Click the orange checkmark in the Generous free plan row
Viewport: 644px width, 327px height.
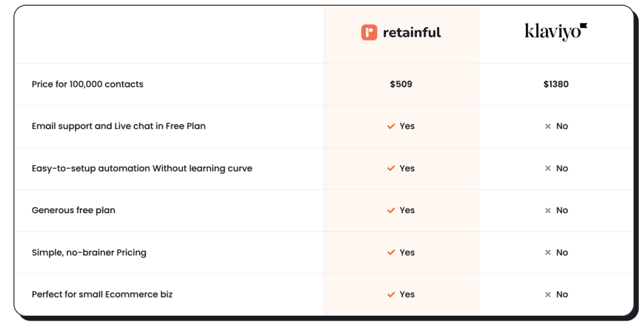coord(391,210)
